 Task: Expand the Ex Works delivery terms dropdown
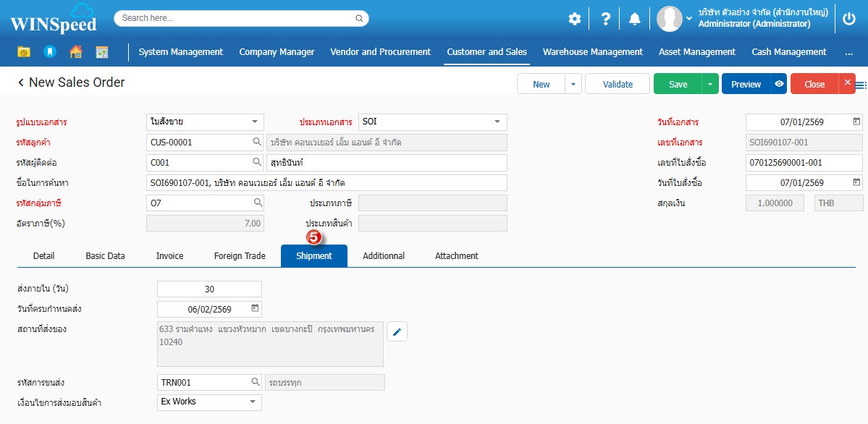252,402
